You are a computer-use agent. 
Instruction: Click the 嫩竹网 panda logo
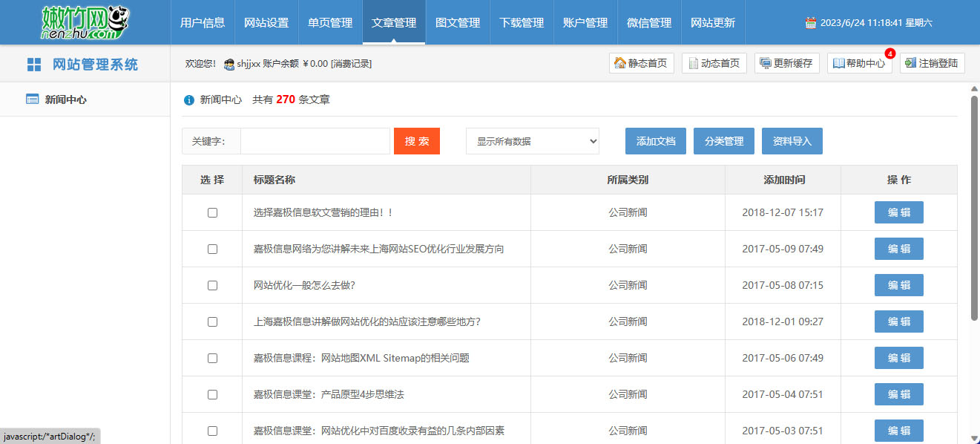click(85, 22)
